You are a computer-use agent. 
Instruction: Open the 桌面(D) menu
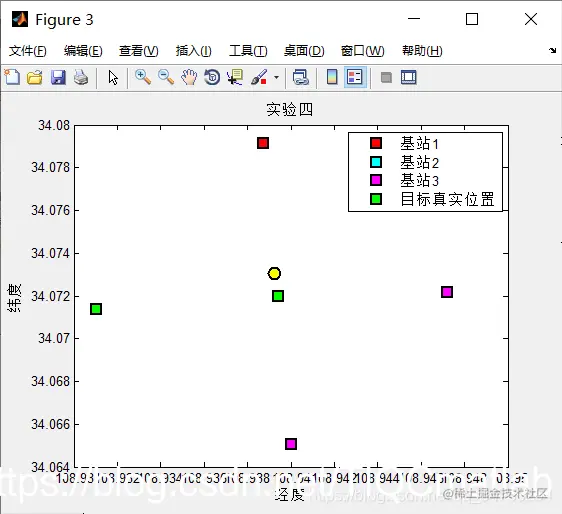(304, 51)
